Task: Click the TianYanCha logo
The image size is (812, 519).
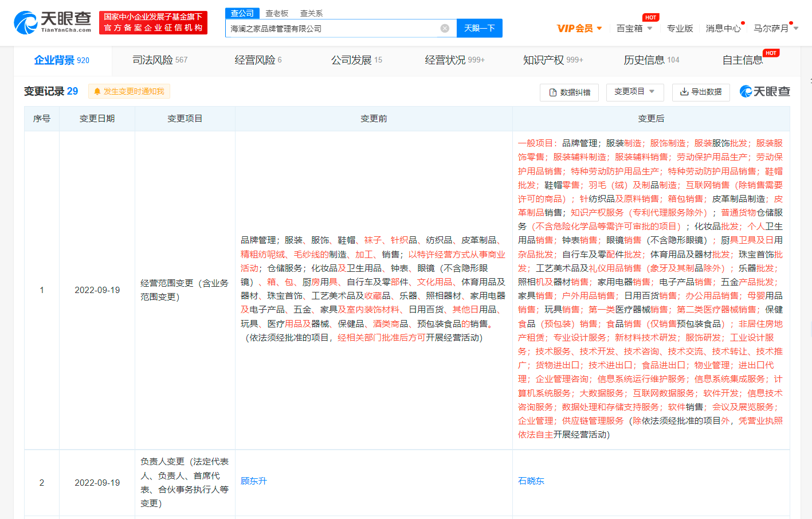Action: pyautogui.click(x=52, y=23)
